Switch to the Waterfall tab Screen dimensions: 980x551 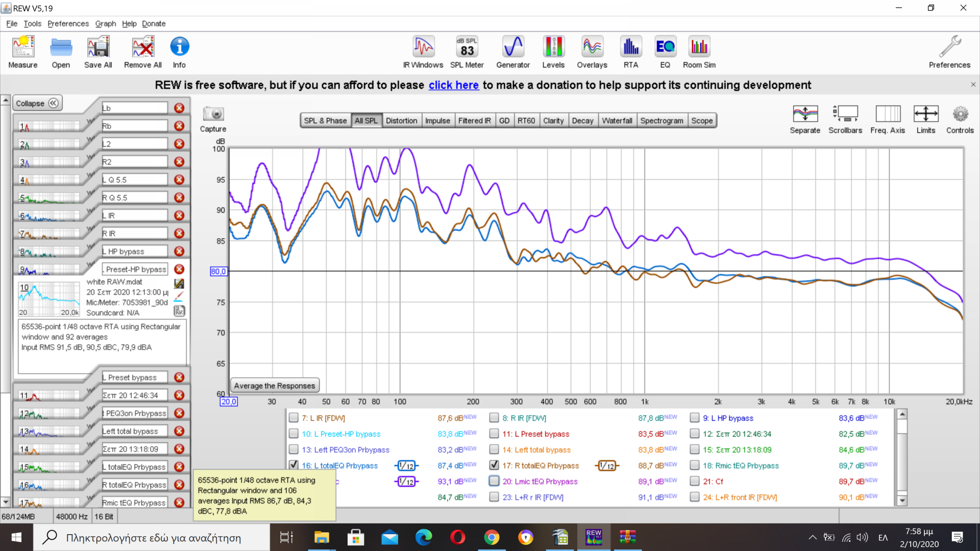tap(617, 120)
